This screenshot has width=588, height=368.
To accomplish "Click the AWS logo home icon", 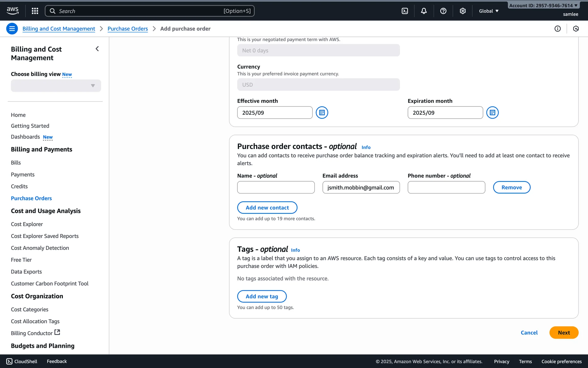I will point(13,11).
